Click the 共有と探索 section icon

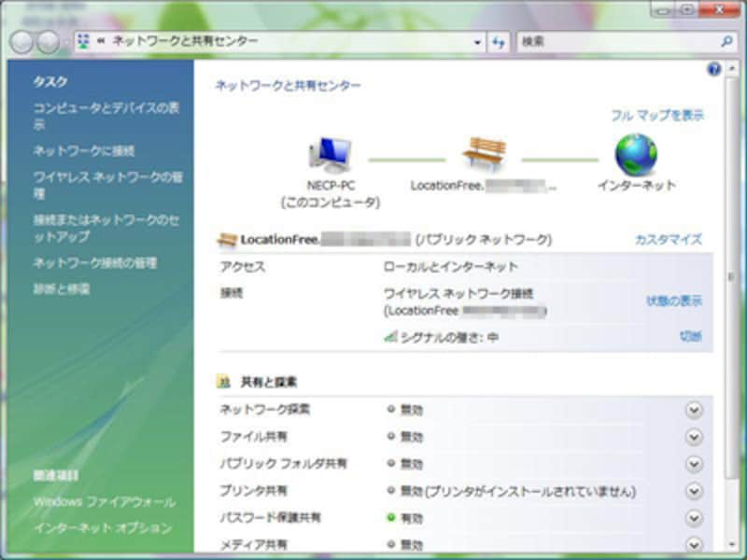[x=224, y=382]
